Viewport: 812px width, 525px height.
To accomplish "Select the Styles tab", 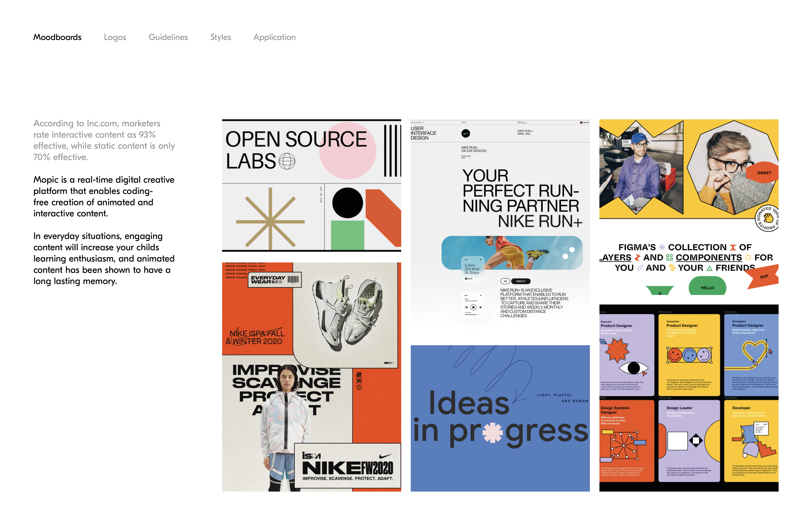I will 220,37.
